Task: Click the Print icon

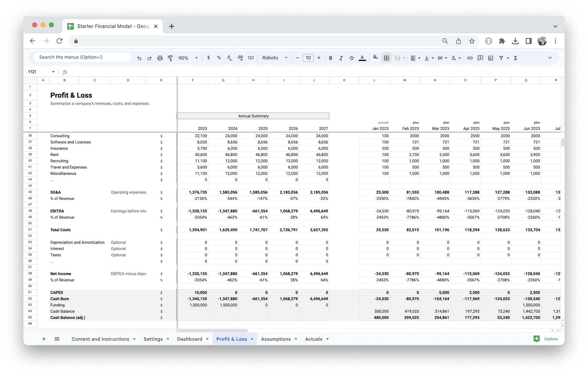Action: click(160, 58)
